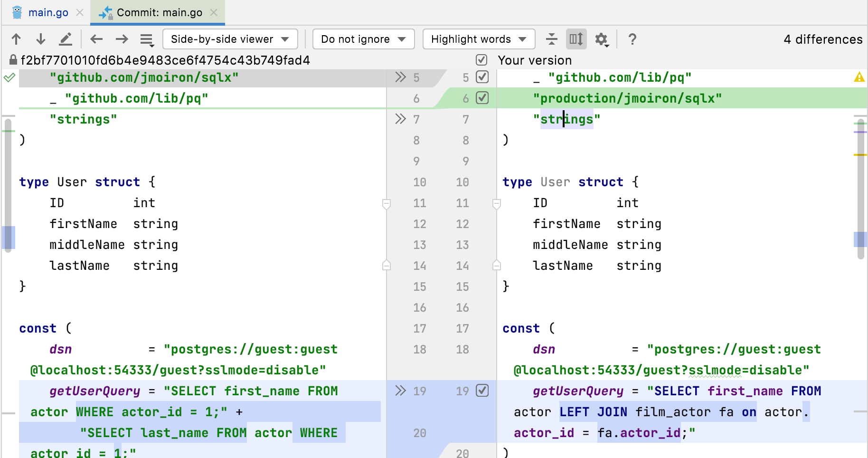Open the Do not ignore whitespace dropdown

coord(363,39)
